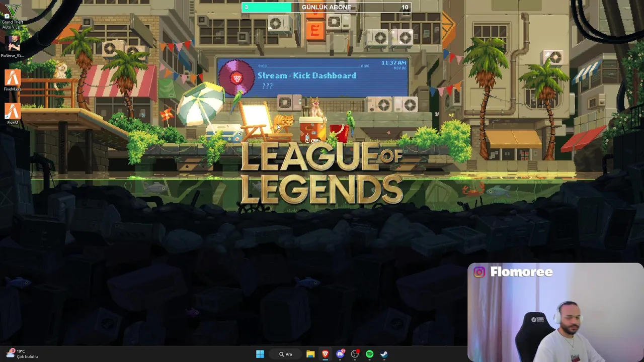
Task: Open Spotify from the taskbar
Action: coord(370,354)
